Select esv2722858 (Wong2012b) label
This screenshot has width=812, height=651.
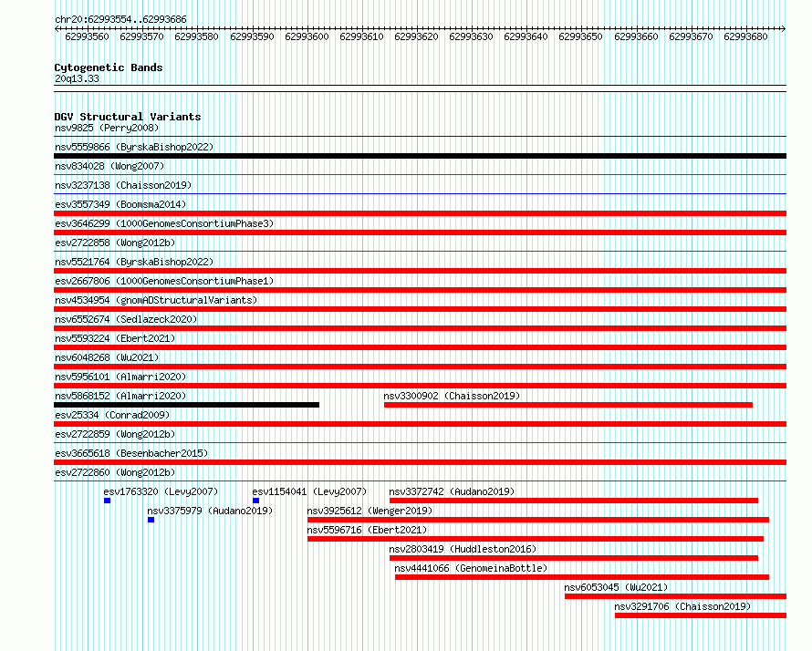[115, 243]
